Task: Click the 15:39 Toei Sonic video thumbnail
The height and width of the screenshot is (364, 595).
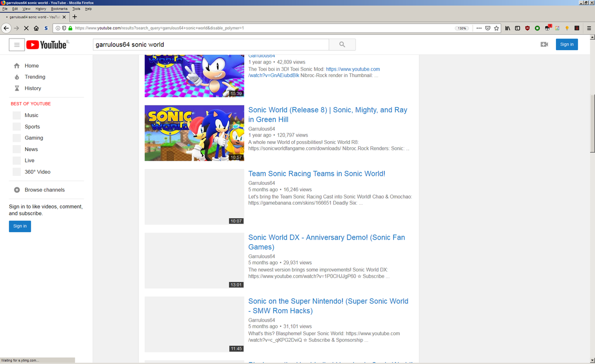Action: coord(194,76)
